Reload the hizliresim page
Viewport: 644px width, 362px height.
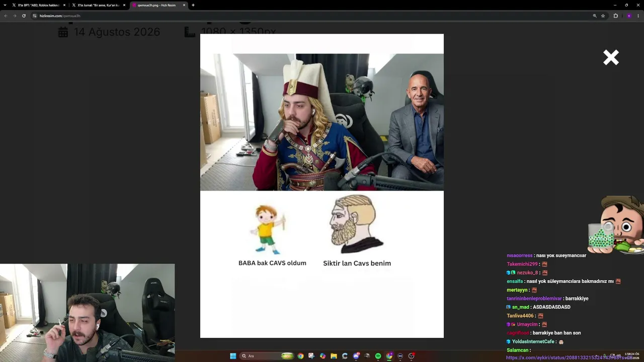pos(24,16)
